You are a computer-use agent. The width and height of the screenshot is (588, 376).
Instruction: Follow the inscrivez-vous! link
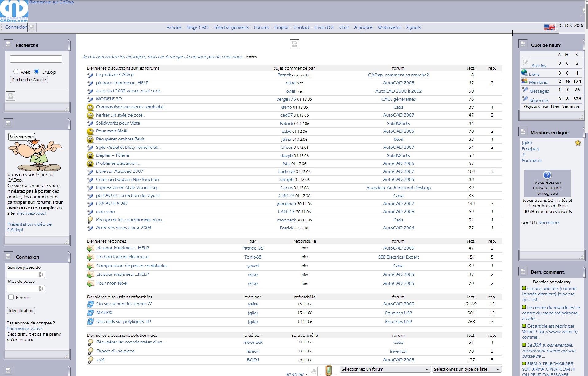click(31, 213)
